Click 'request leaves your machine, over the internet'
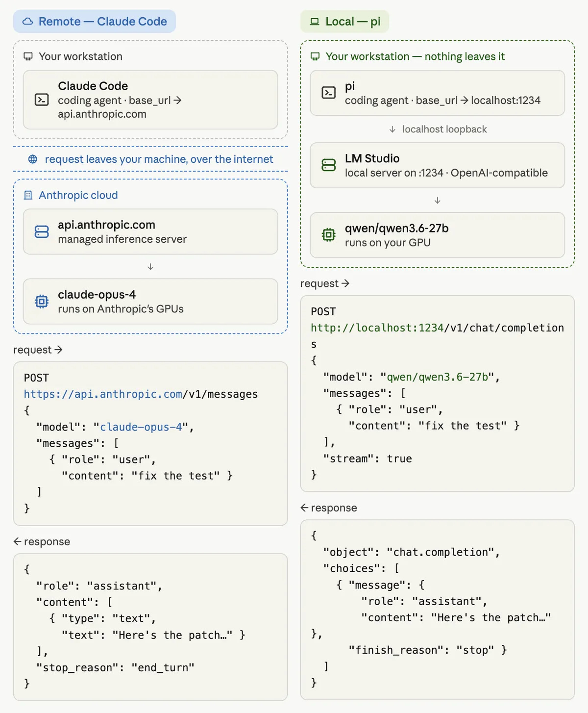The image size is (588, 713). click(159, 159)
